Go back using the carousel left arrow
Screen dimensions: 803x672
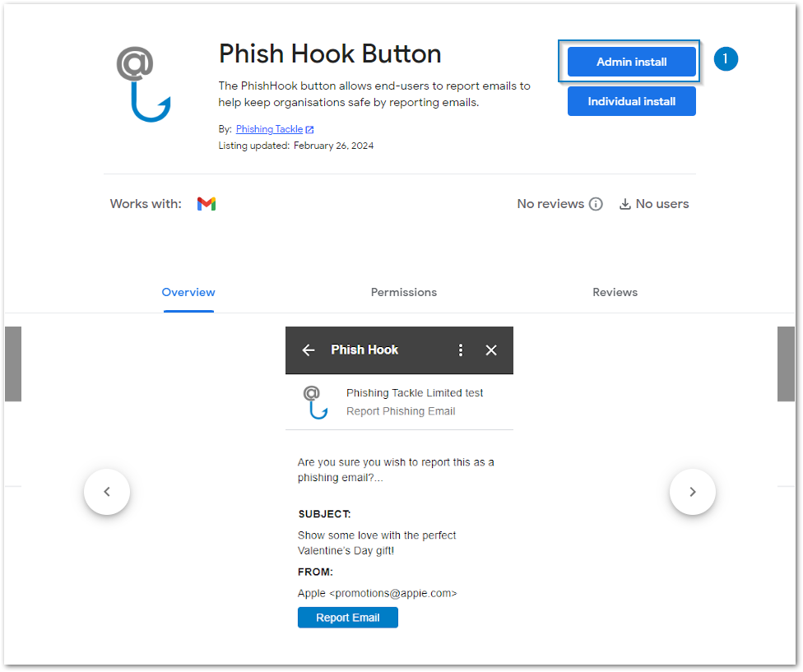107,491
